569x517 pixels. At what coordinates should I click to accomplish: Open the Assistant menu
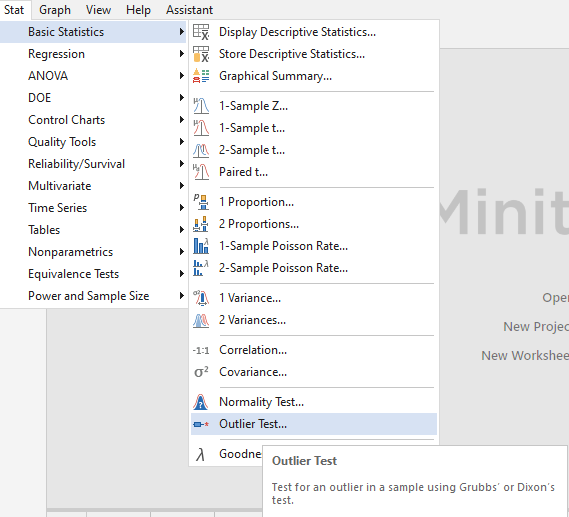pos(189,10)
